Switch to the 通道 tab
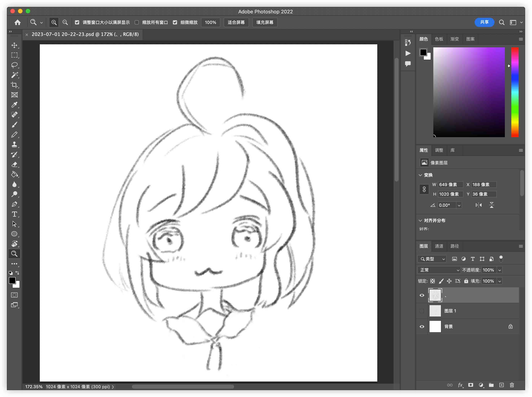 [439, 246]
